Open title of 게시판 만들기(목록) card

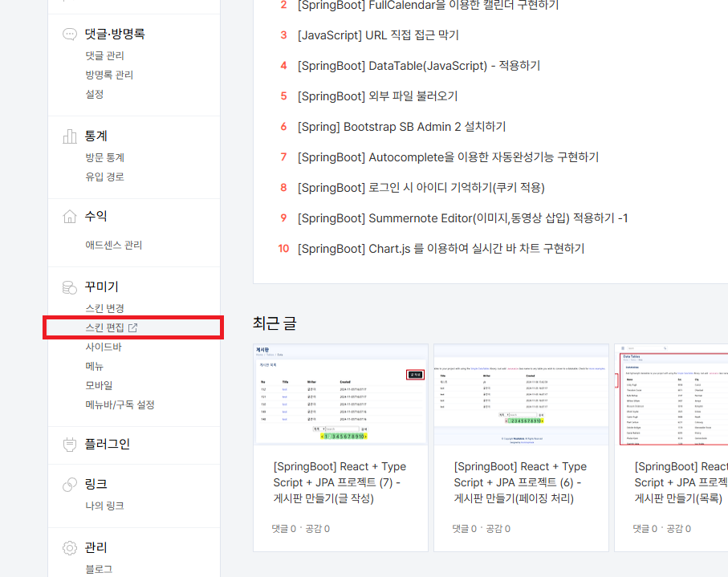(681, 483)
